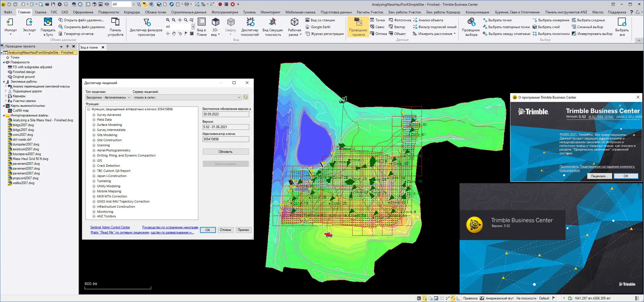Select dirt roads.dxf file item

click(x=22, y=139)
